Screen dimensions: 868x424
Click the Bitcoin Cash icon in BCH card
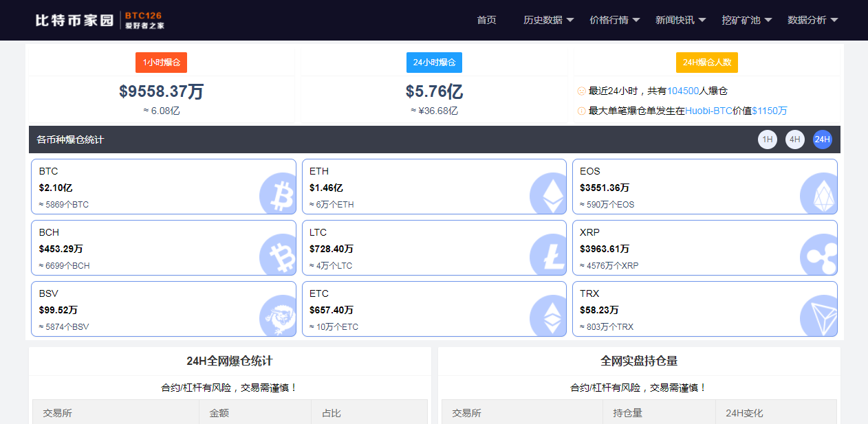click(x=279, y=254)
